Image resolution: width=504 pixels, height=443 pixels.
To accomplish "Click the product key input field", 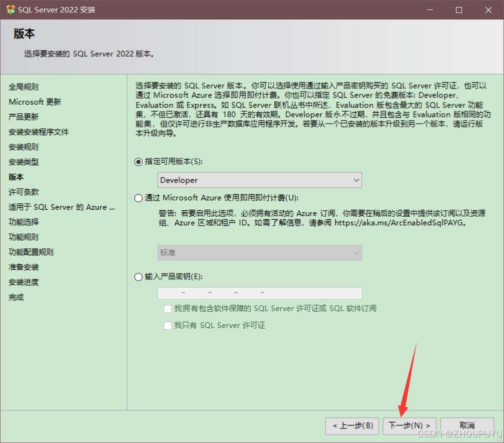I will pos(260,293).
